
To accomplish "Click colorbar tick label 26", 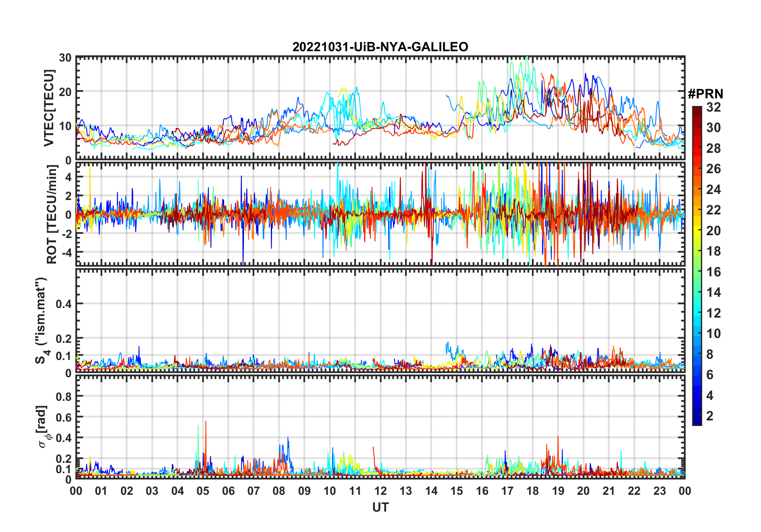I will [713, 169].
